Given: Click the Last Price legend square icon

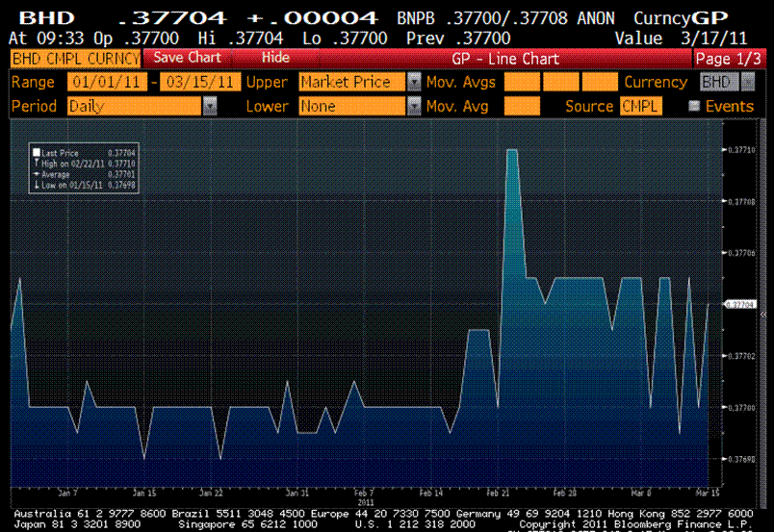Looking at the screenshot, I should click(36, 152).
